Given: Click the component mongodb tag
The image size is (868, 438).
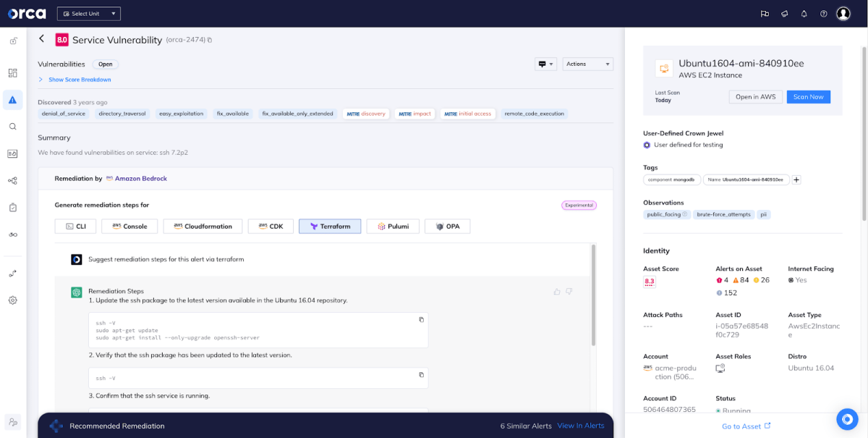Looking at the screenshot, I should click(x=672, y=180).
